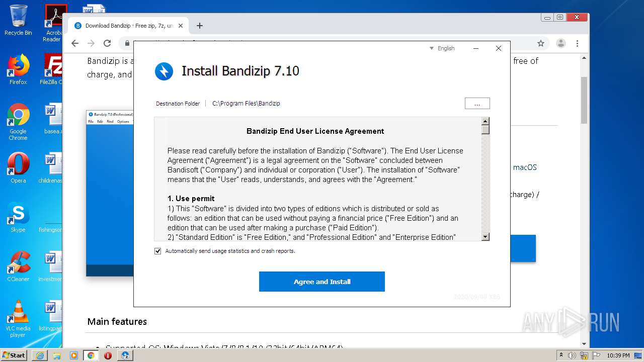Viewport: 644px width, 362px height.
Task: Click the Agree and Install button
Action: (322, 282)
